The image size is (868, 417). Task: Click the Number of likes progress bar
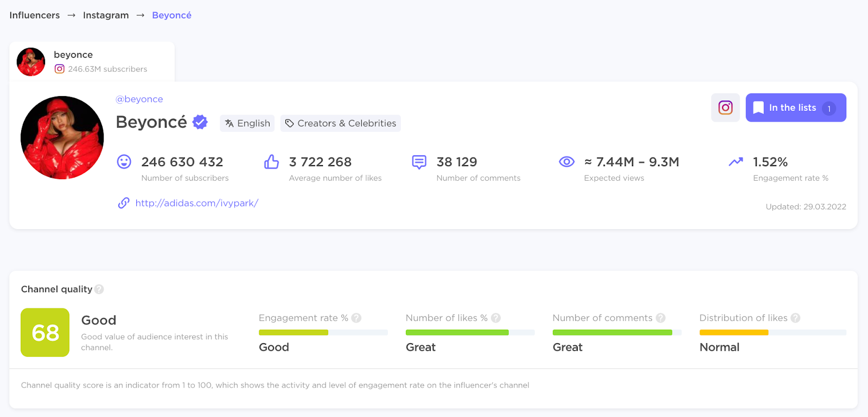point(470,332)
